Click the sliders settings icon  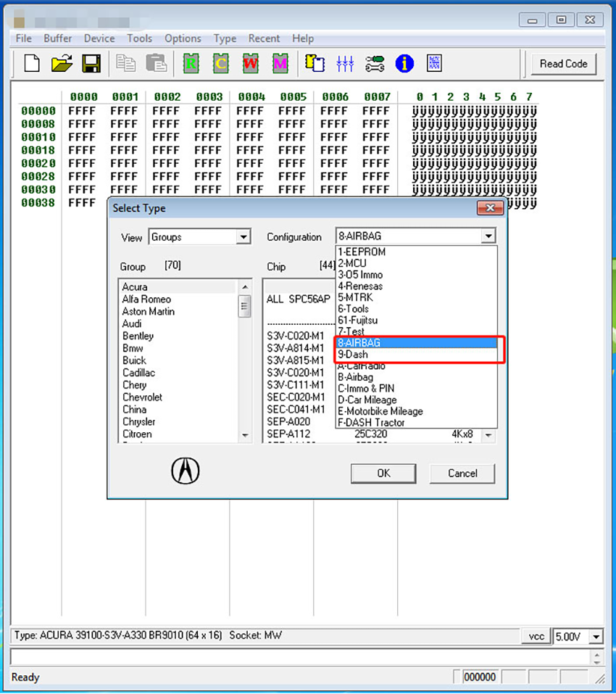pos(345,63)
